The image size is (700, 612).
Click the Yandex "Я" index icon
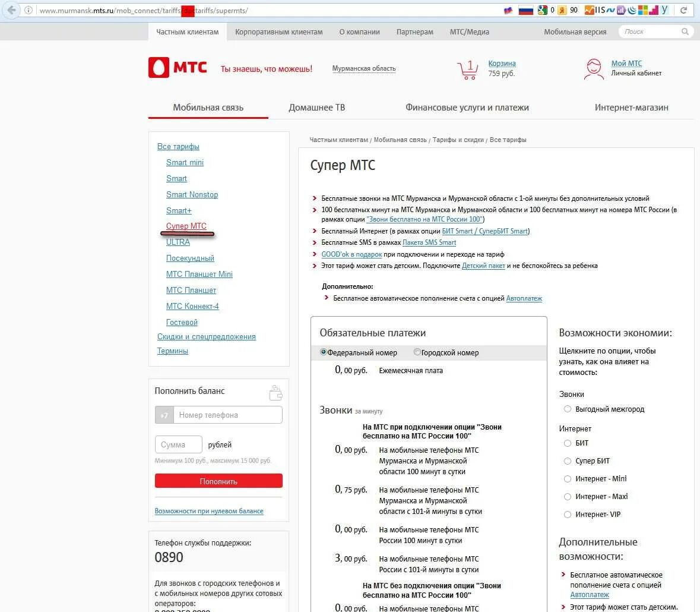click(562, 10)
